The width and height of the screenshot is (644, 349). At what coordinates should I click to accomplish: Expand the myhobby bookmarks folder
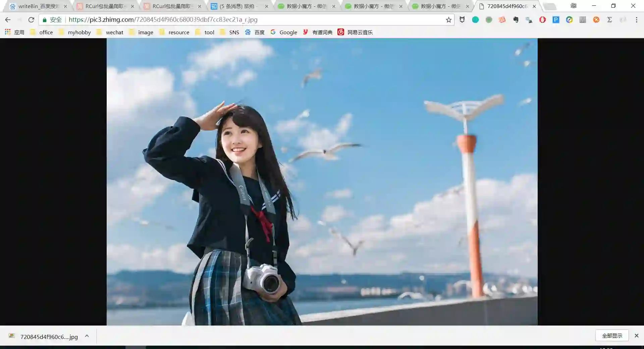75,32
